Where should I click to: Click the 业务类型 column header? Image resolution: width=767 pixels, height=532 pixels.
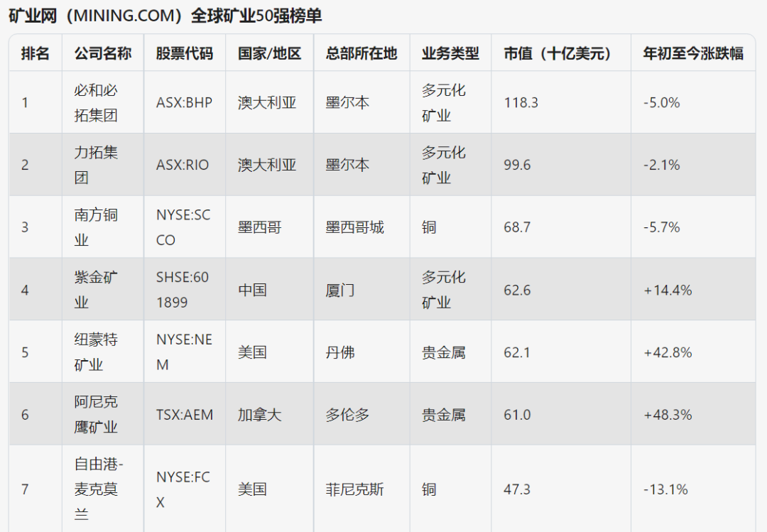[450, 53]
